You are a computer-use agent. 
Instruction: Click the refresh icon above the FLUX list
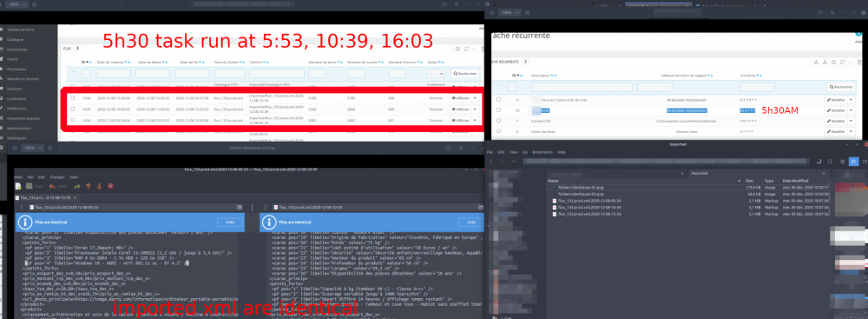tap(466, 49)
